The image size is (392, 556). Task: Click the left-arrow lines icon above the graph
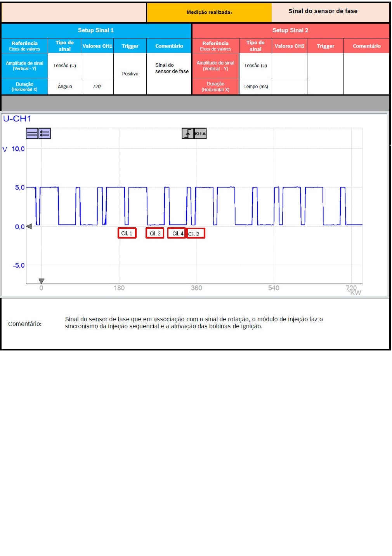(x=45, y=134)
